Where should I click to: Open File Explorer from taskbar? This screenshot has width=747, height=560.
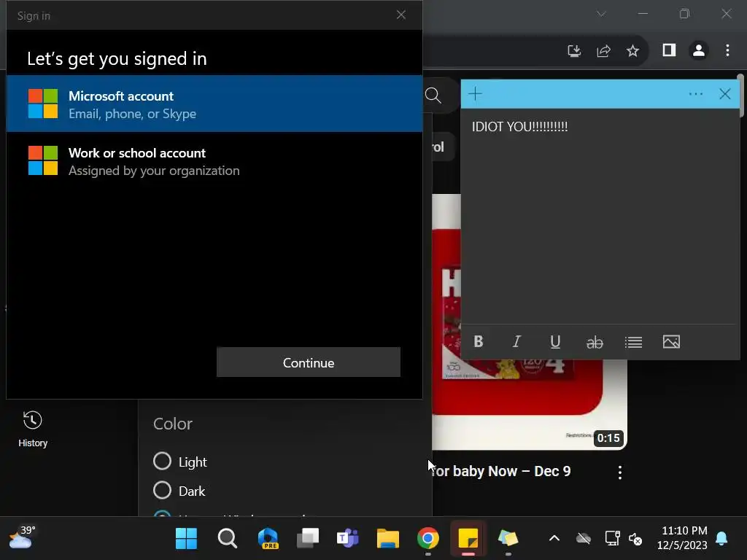[388, 539]
